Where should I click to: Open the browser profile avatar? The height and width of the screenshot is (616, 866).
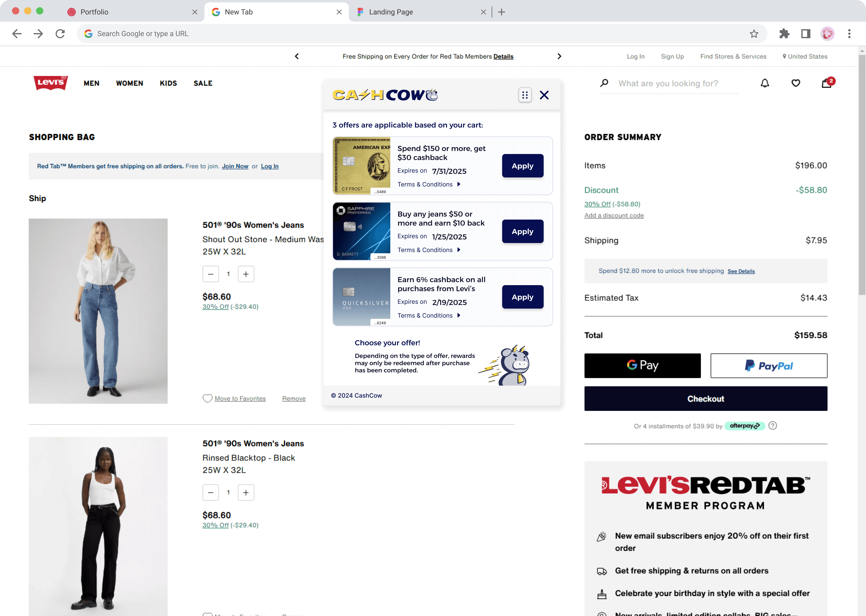pos(827,34)
